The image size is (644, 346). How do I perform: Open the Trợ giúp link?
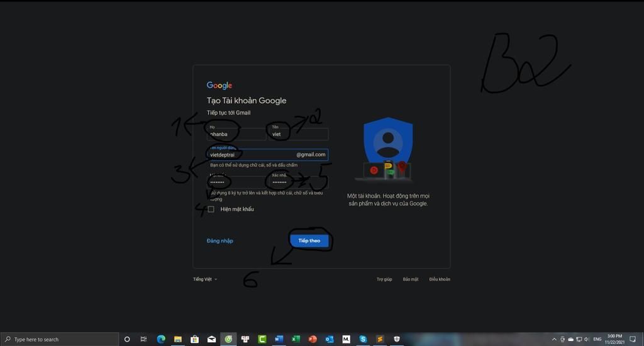(x=384, y=279)
